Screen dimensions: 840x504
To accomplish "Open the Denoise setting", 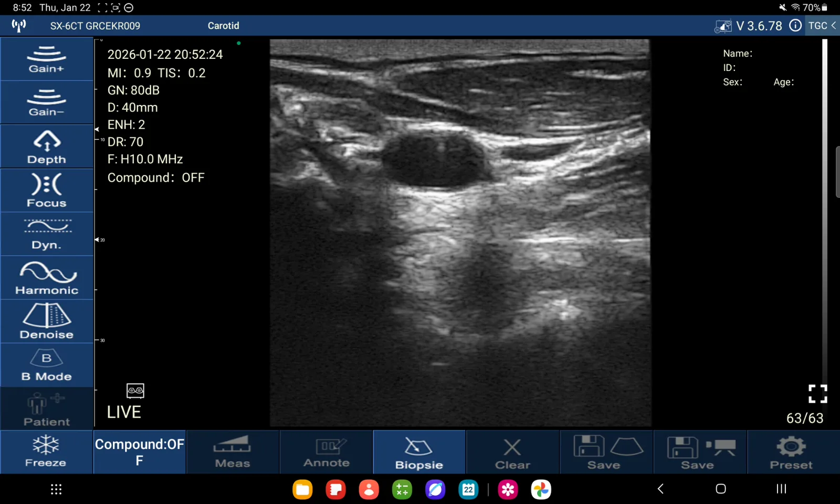I will coord(47,322).
